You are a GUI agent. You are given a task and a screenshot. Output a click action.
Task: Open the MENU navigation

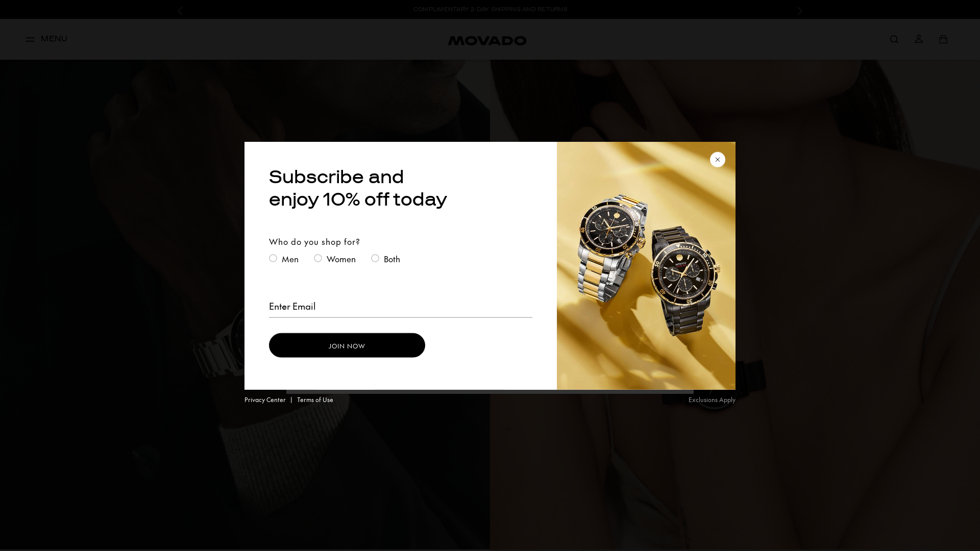click(x=46, y=39)
